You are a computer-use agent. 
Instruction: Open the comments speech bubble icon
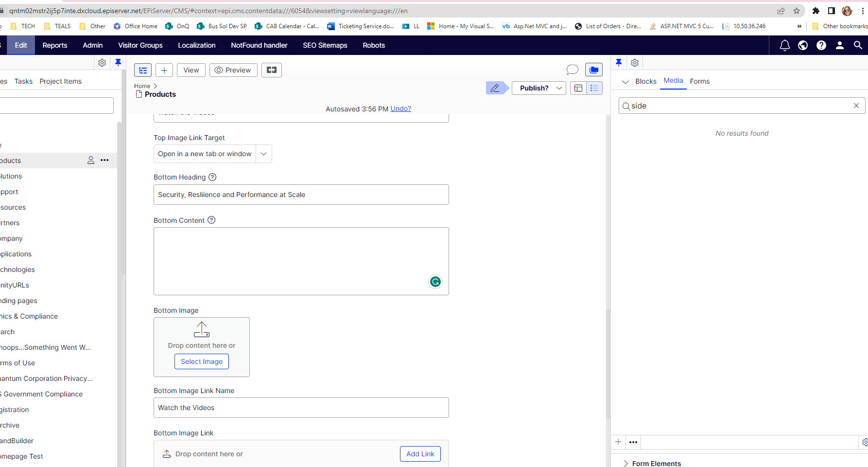[572, 70]
